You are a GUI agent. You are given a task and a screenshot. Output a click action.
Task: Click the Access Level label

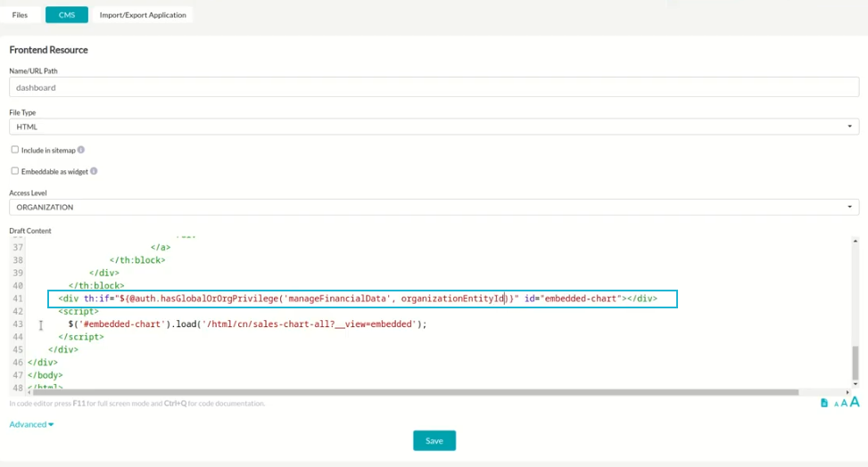tap(29, 193)
